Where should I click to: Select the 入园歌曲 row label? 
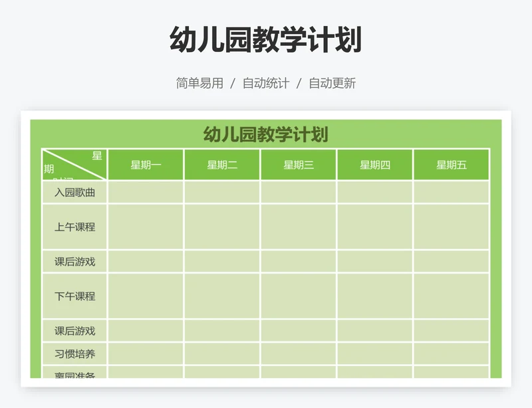click(x=74, y=192)
